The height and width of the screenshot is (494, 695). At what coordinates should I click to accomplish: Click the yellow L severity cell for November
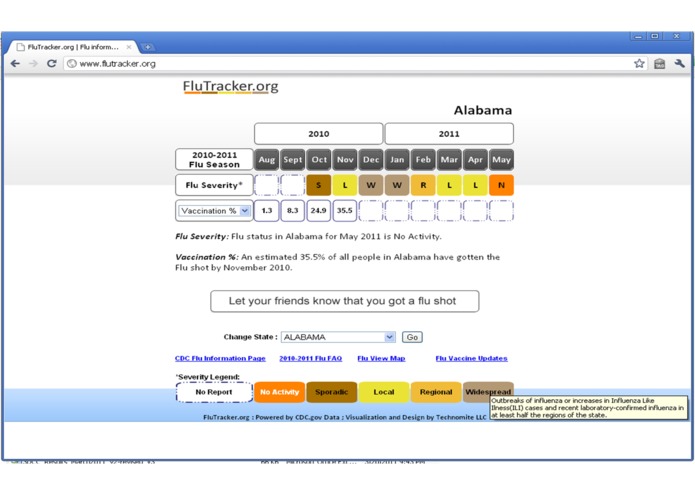(x=345, y=185)
